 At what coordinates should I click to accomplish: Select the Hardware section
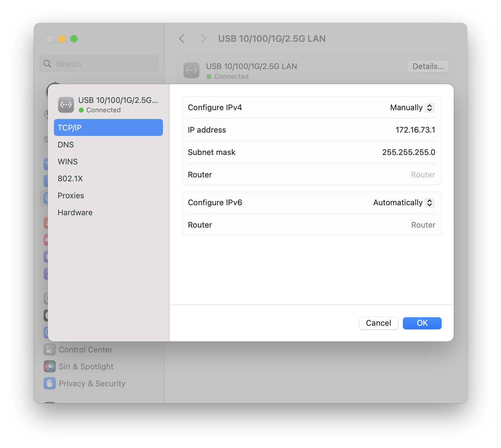coord(75,212)
